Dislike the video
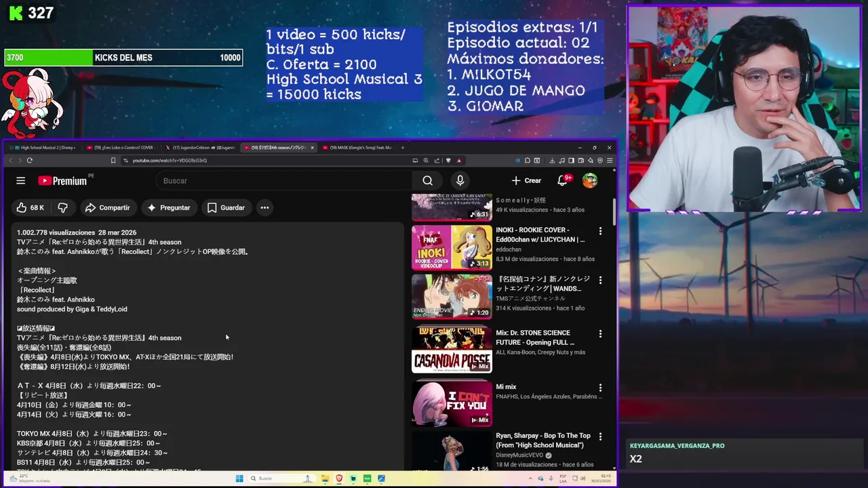Image resolution: width=868 pixels, height=488 pixels. [x=62, y=207]
